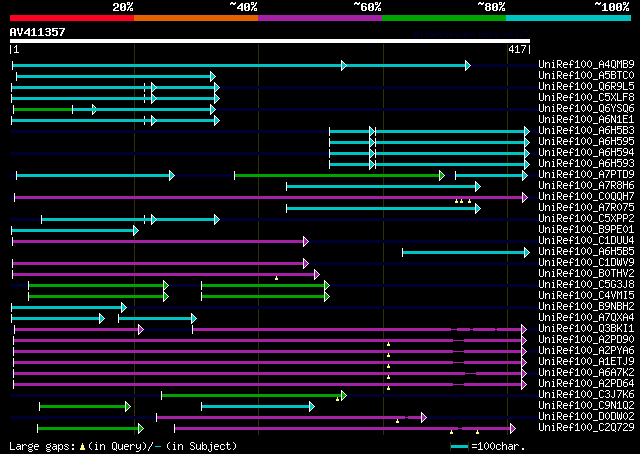Select the UniRef100_A2PD90 label
640x454 pixels.
coord(586,340)
